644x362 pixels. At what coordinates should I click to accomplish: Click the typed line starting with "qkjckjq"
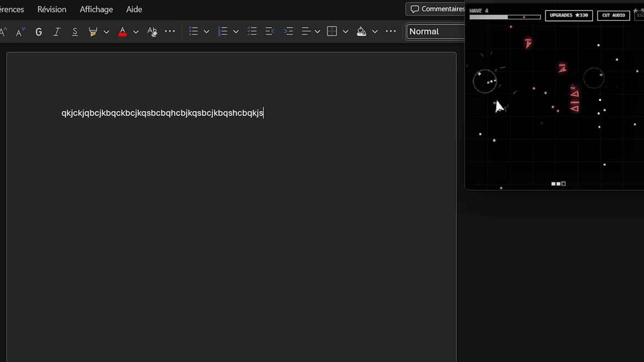(x=162, y=113)
